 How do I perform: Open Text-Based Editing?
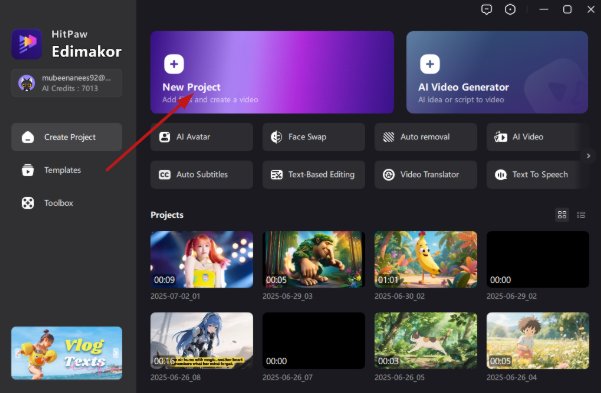point(313,175)
